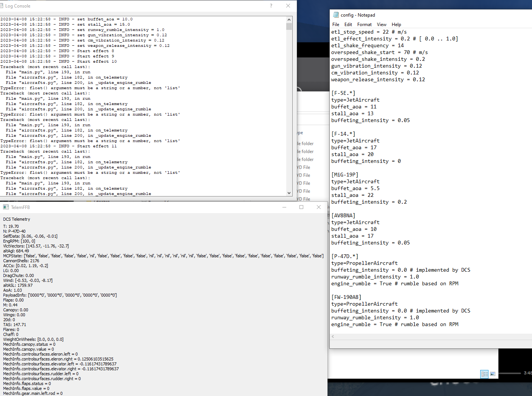Click the 'MCPState' telemetry line

click(163, 256)
